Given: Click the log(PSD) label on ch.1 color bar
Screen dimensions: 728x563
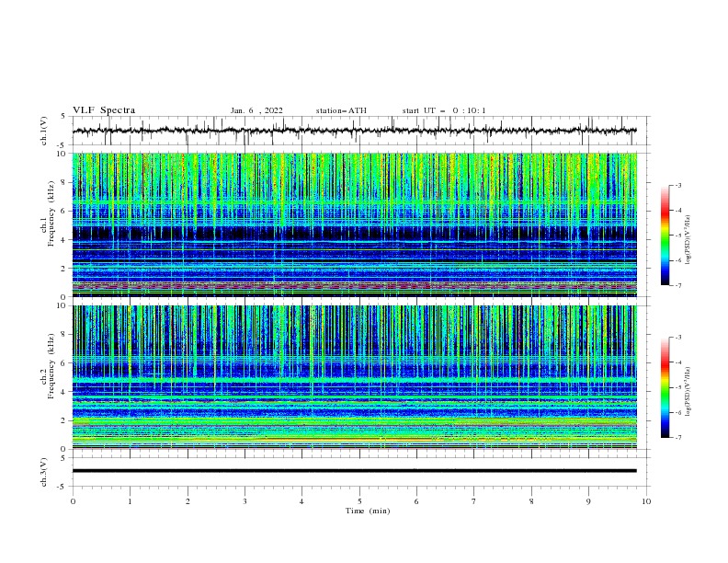Looking at the screenshot, I should [688, 240].
